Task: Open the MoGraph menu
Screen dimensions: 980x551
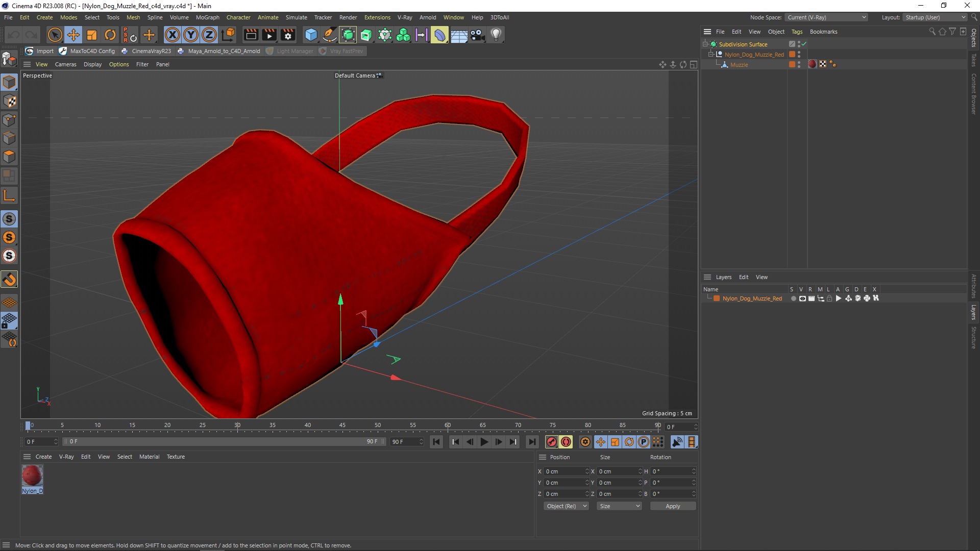Action: pos(207,17)
